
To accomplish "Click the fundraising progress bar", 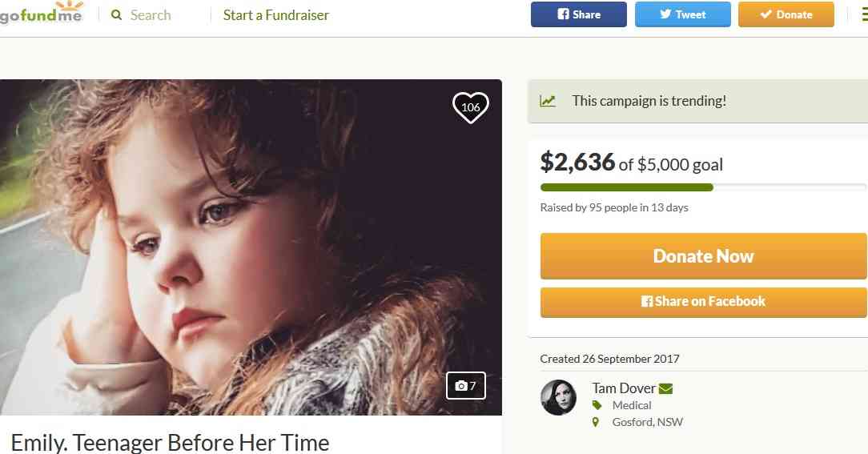I will pyautogui.click(x=702, y=187).
